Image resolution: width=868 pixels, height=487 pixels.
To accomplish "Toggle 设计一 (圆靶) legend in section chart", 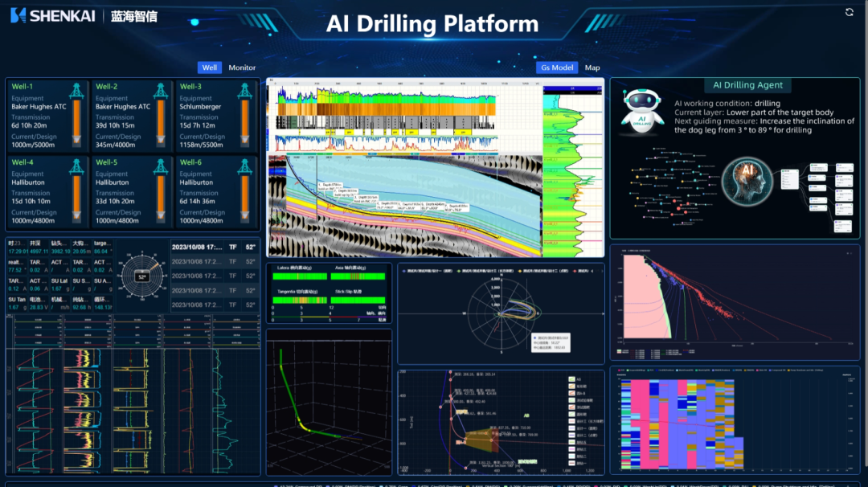I will click(x=583, y=428).
